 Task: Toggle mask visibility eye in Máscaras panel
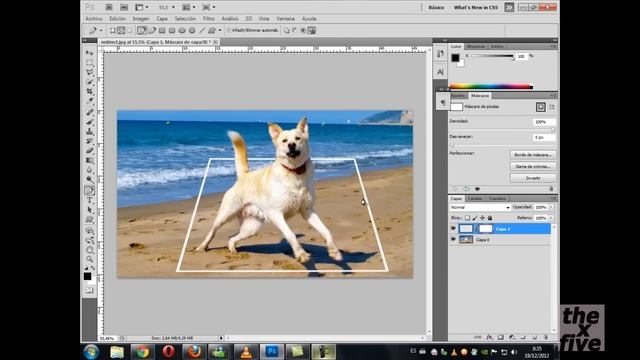pyautogui.click(x=477, y=189)
